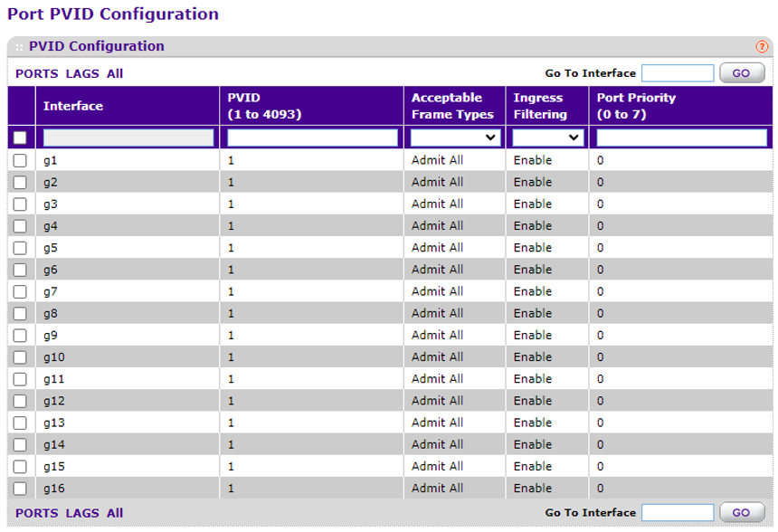Focus the top Go To Interface field

point(678,73)
